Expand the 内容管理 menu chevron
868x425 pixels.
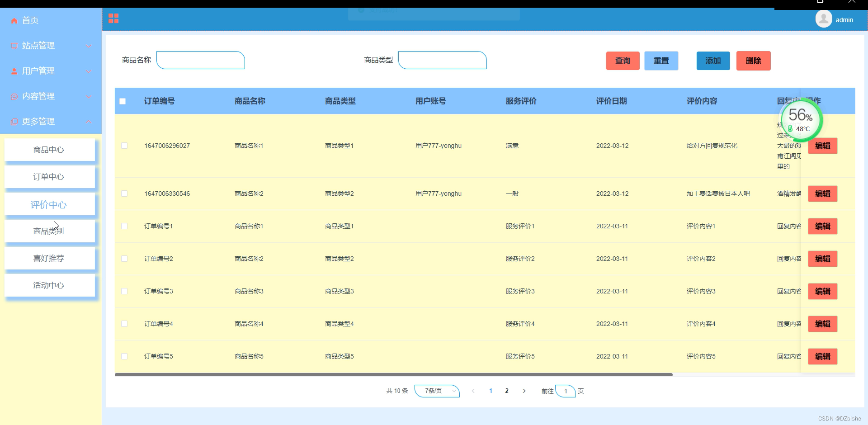[89, 96]
